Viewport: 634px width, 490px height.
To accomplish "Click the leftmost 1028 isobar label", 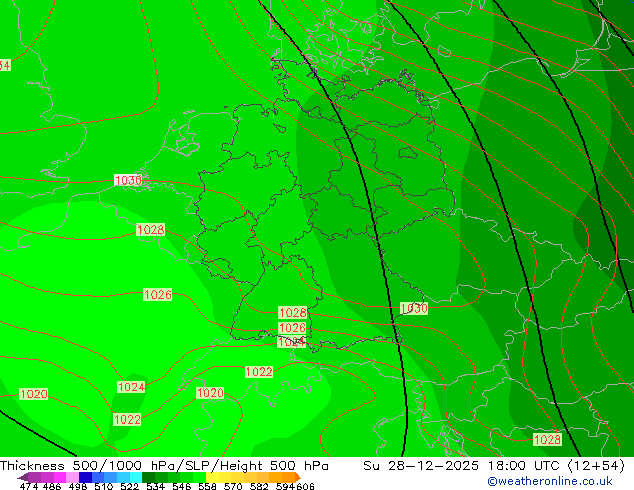I will tap(150, 230).
